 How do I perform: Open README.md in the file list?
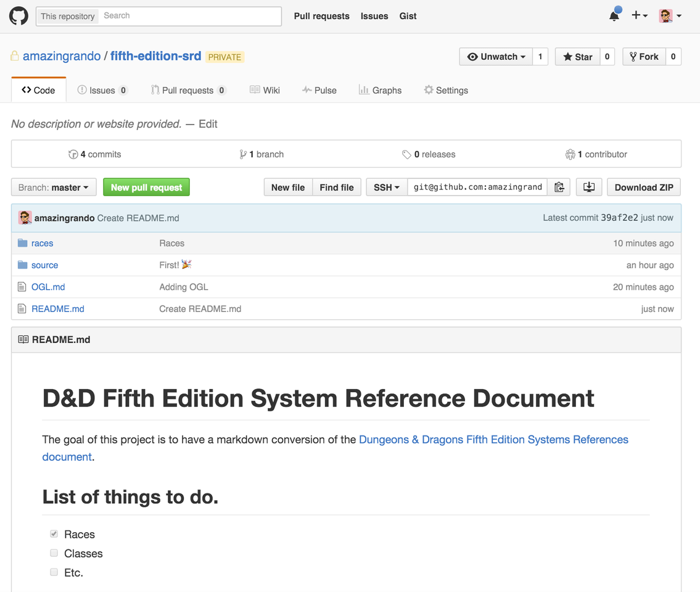[57, 309]
